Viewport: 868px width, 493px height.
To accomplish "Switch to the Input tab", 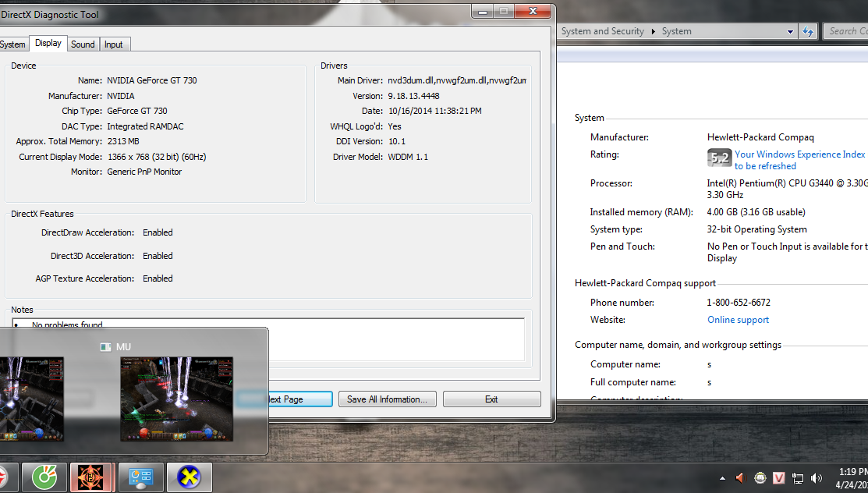I will [x=114, y=44].
